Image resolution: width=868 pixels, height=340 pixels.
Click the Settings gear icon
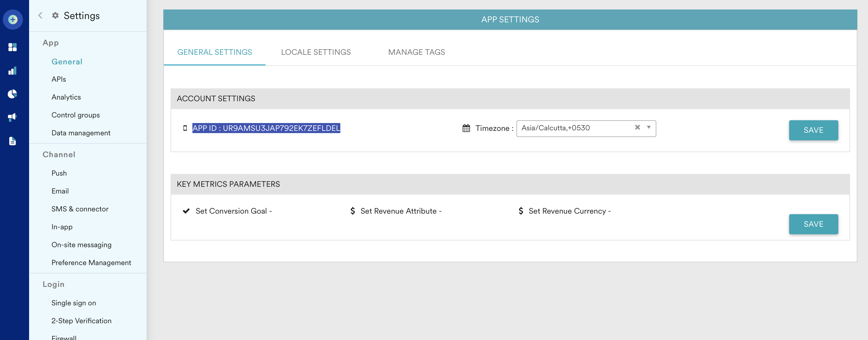(x=55, y=15)
